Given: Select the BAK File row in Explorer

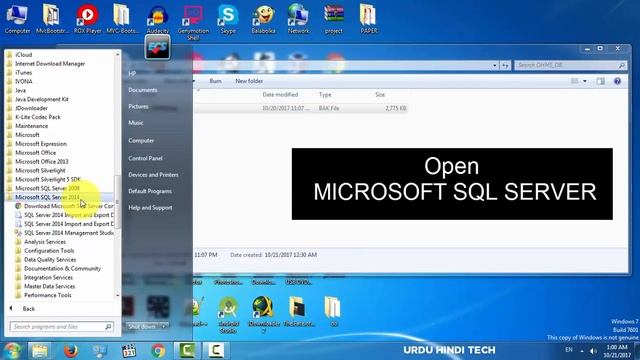Looking at the screenshot, I should click(301, 108).
